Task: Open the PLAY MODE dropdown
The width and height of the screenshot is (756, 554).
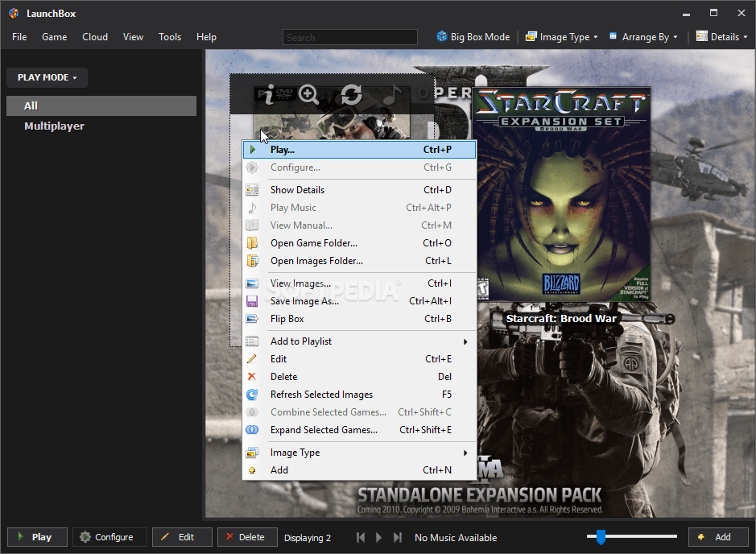Action: point(47,77)
